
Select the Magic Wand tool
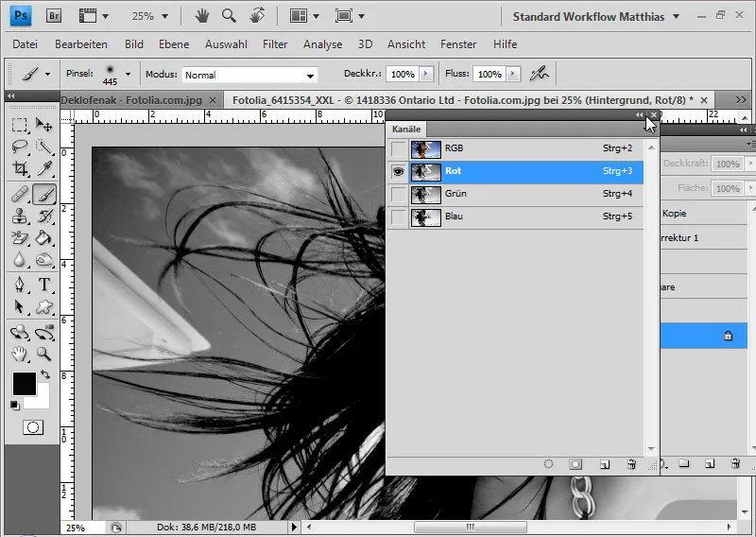click(44, 147)
